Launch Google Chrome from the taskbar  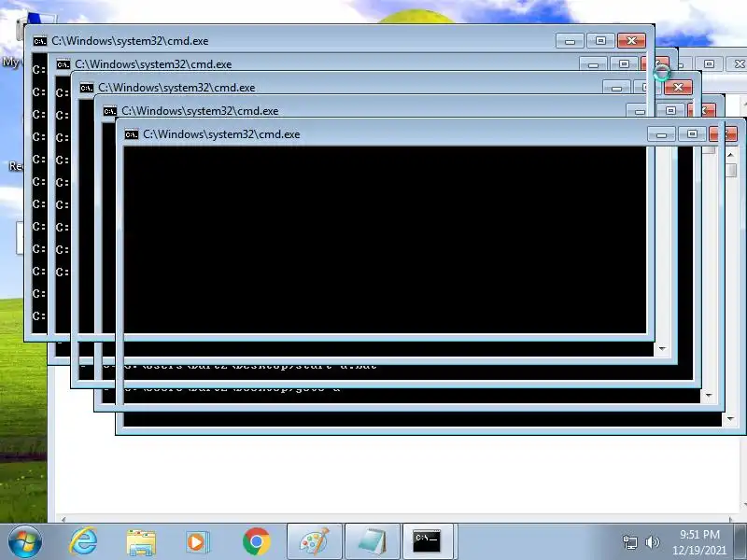tap(256, 542)
